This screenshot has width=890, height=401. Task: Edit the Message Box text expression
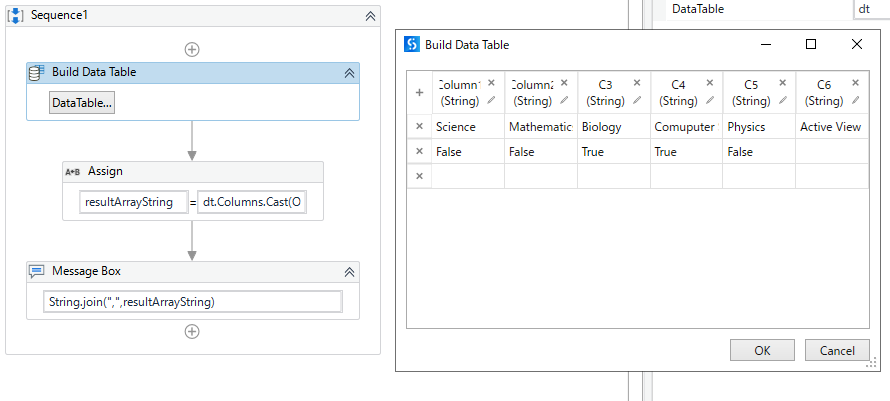click(193, 302)
